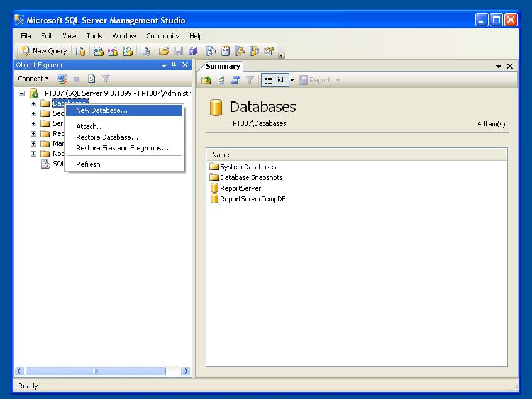This screenshot has width=532, height=399.
Task: Open the Properties Window toolbar icon
Action: coord(269,51)
